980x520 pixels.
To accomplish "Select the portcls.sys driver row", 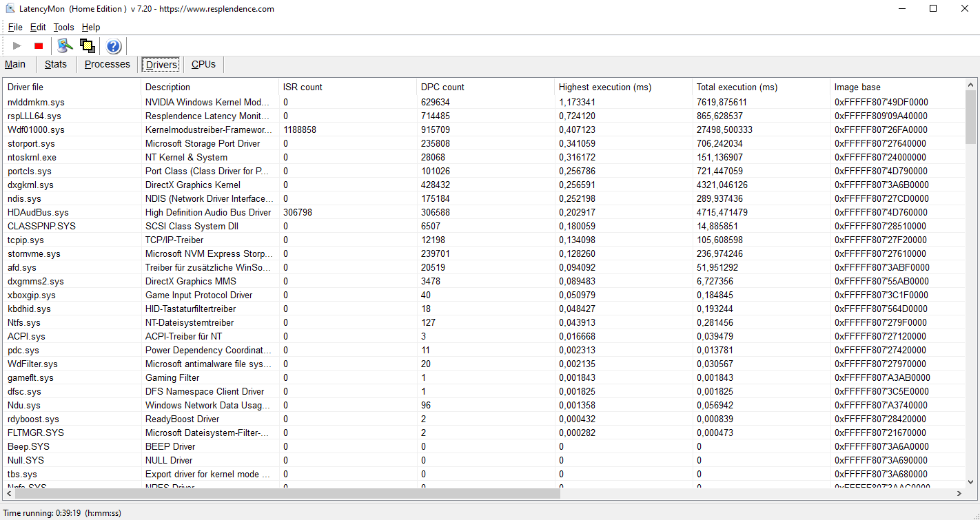I will click(x=484, y=171).
